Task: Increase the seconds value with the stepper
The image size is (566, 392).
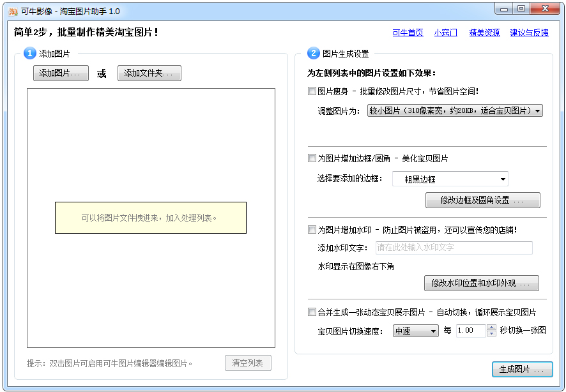Action: click(492, 326)
